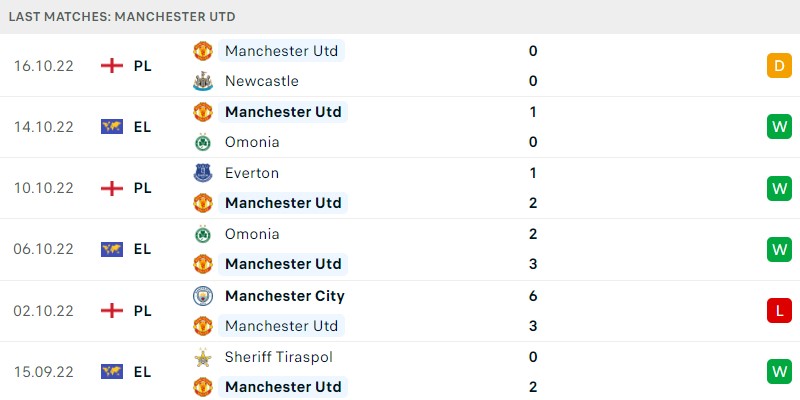Click the red L loss result badge
The image size is (800, 400).
pos(779,311)
